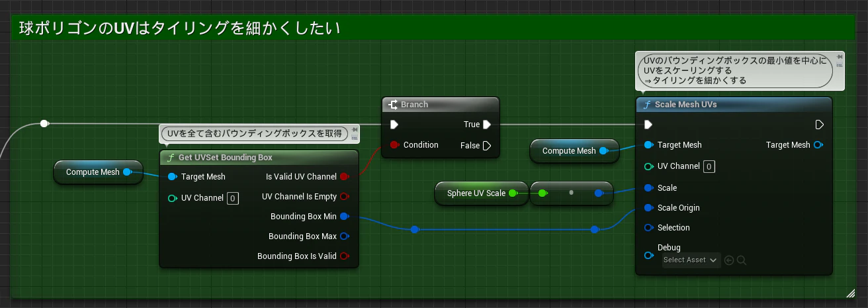
Task: Click UV Channel pin on Scale Mesh UVs
Action: 648,166
